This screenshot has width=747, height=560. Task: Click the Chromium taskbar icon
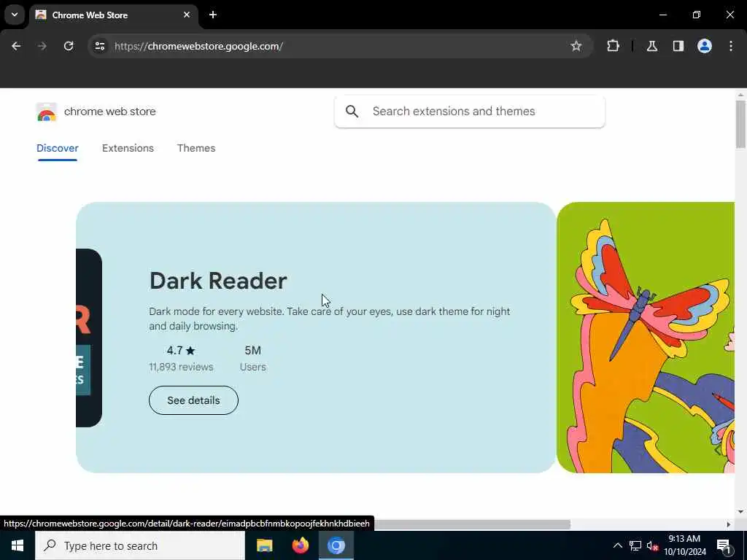point(336,545)
